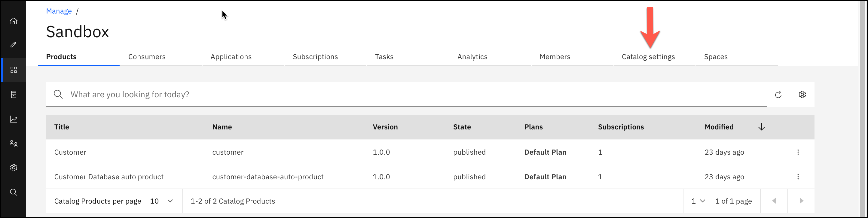Switch to the Consumers tab
Viewport: 868px width, 218px height.
point(147,57)
